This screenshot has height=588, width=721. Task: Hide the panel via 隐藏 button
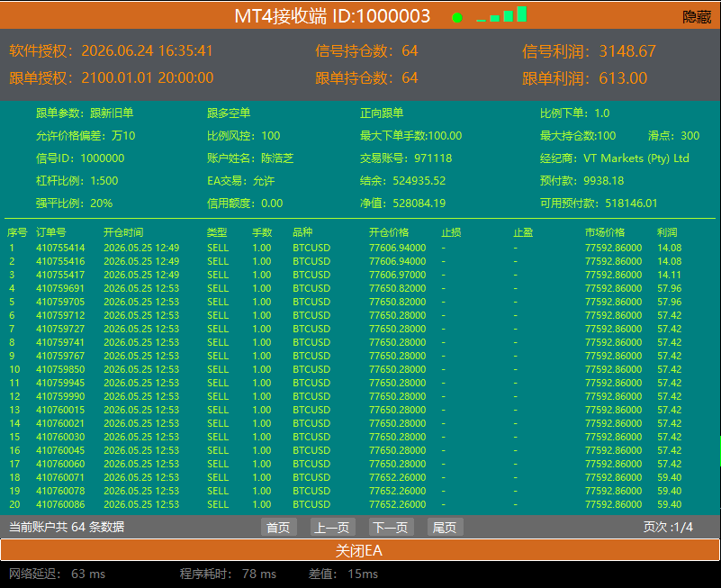(697, 17)
